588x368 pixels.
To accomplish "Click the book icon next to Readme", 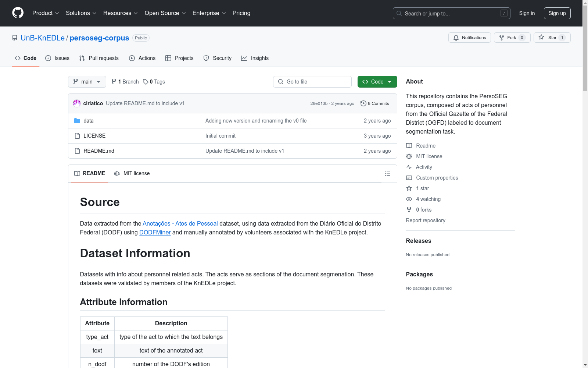I will point(409,146).
